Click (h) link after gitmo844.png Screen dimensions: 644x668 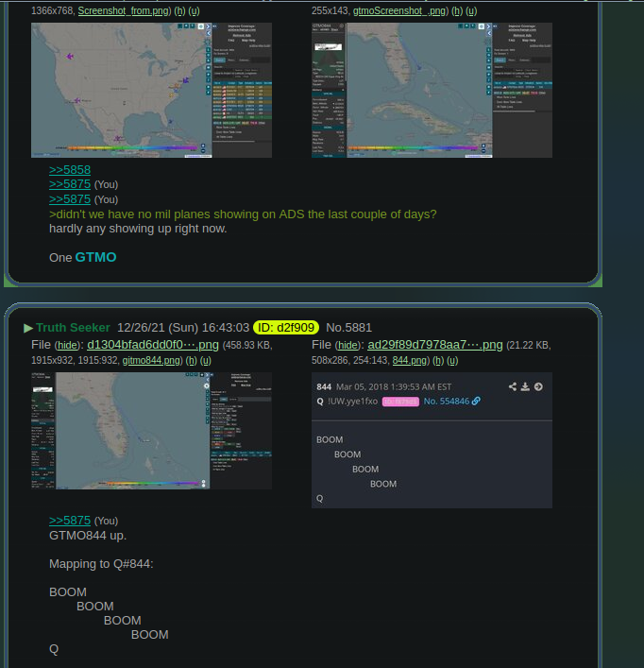click(191, 360)
